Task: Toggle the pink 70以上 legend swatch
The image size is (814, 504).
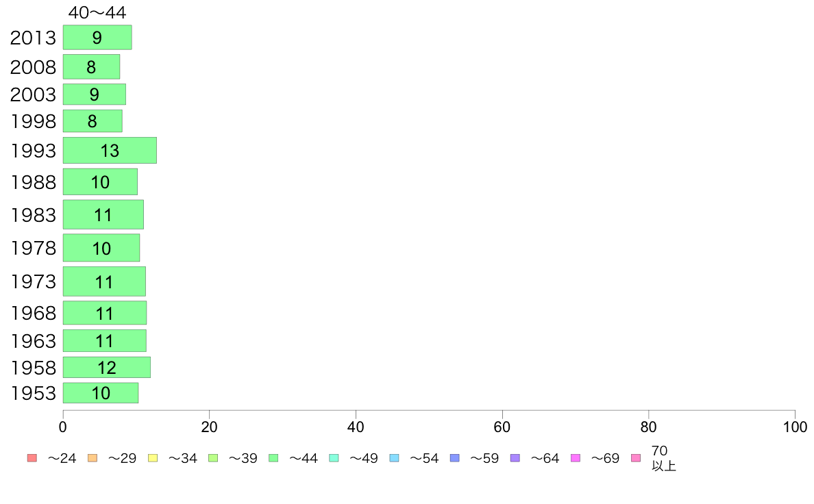Action: (x=635, y=458)
